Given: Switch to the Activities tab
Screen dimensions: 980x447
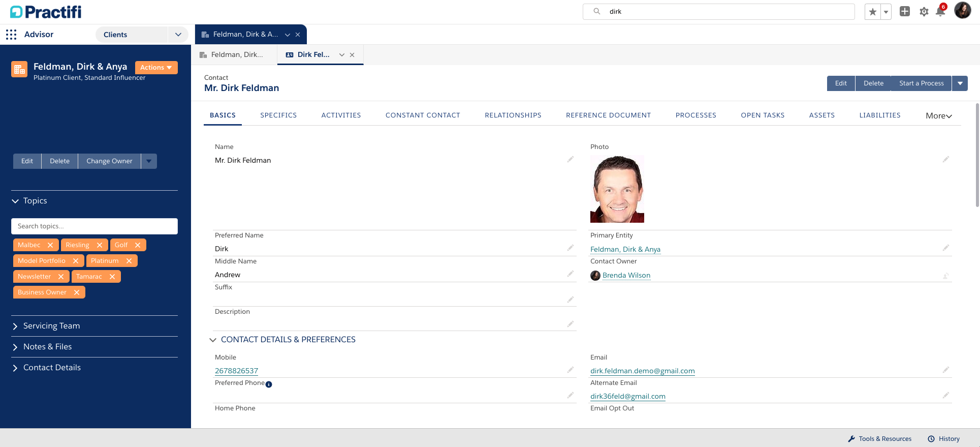Looking at the screenshot, I should tap(341, 115).
